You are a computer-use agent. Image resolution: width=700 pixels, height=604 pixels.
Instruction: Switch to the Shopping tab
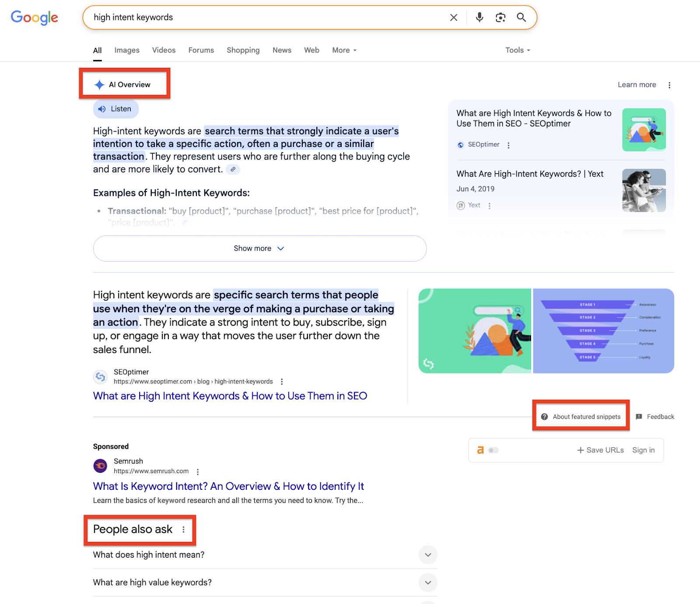tap(243, 50)
